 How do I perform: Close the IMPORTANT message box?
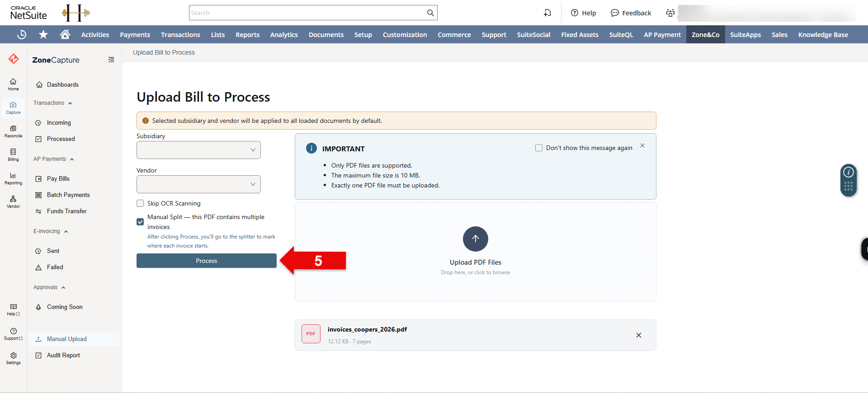click(642, 145)
